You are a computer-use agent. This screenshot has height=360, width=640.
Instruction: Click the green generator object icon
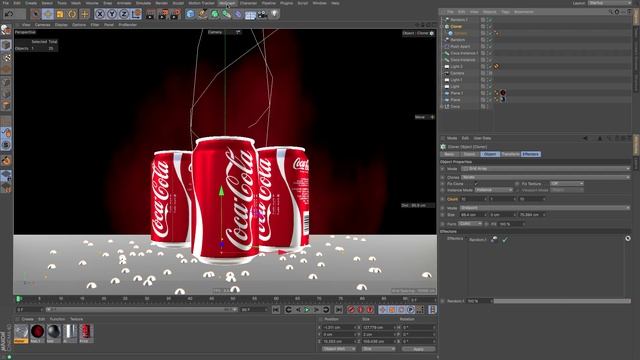[215, 14]
